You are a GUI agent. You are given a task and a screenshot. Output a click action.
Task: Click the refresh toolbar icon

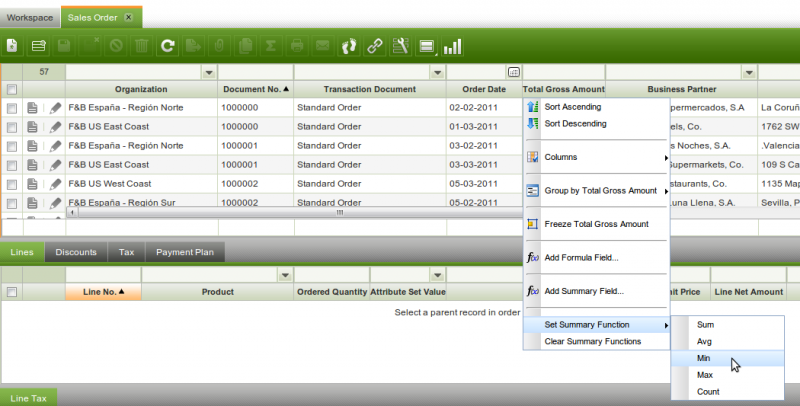click(x=168, y=46)
